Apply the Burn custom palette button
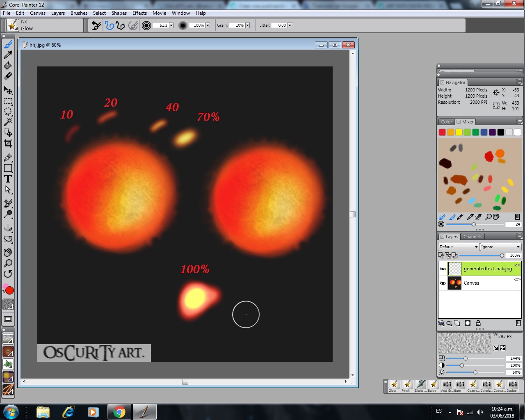The width and height of the screenshot is (525, 420). click(x=460, y=386)
